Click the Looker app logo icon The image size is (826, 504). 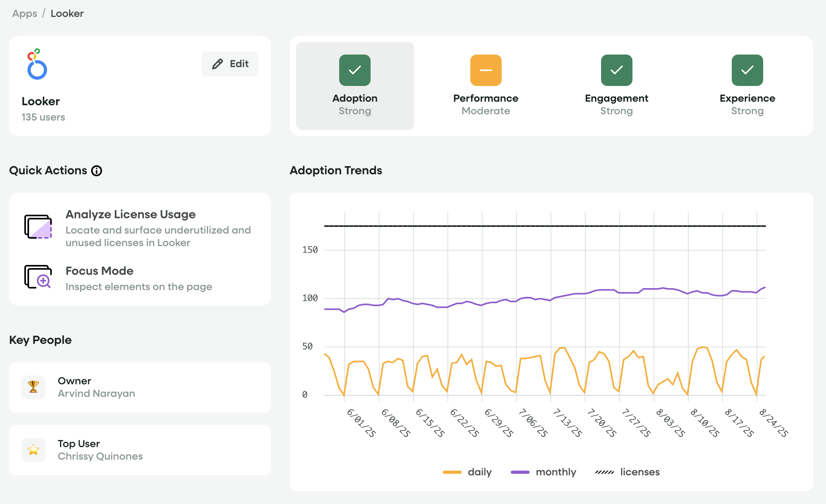37,65
